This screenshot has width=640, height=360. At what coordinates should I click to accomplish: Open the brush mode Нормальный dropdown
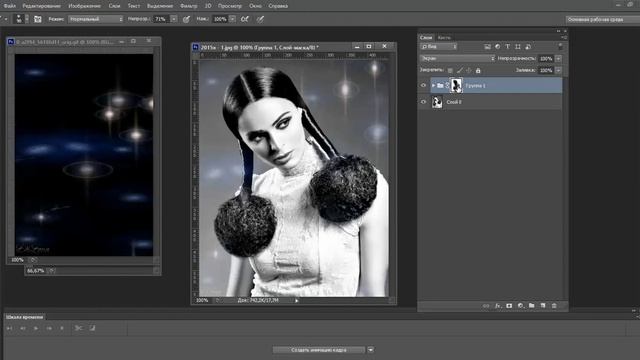point(96,19)
